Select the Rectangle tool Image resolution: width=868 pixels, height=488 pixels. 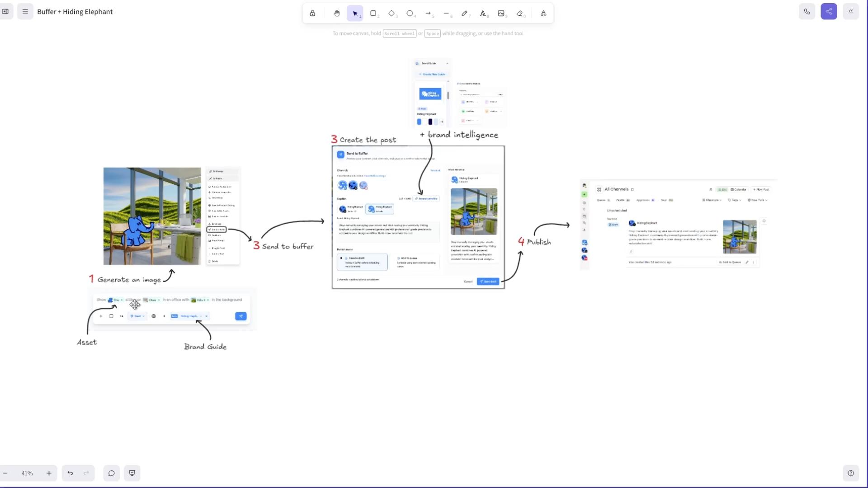pyautogui.click(x=373, y=14)
